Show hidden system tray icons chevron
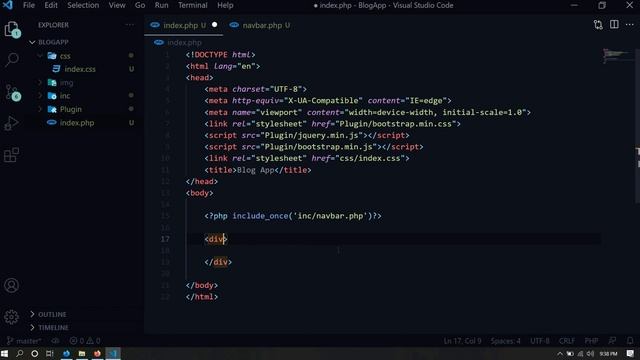The image size is (640, 360). click(560, 353)
